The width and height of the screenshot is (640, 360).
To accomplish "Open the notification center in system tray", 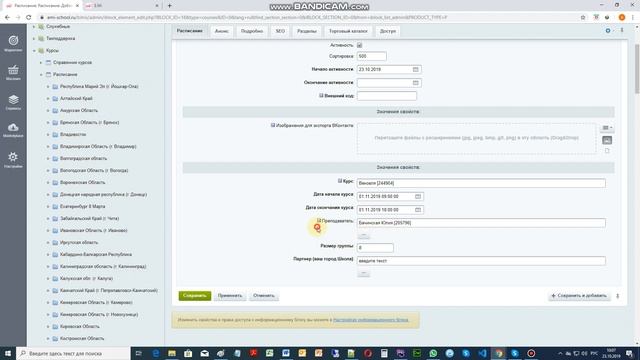I will coord(630,353).
